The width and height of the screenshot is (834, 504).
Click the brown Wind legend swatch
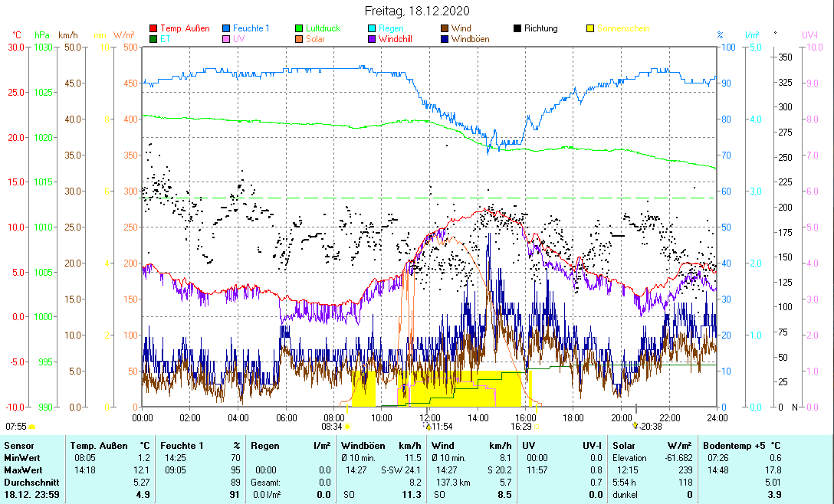[445, 28]
